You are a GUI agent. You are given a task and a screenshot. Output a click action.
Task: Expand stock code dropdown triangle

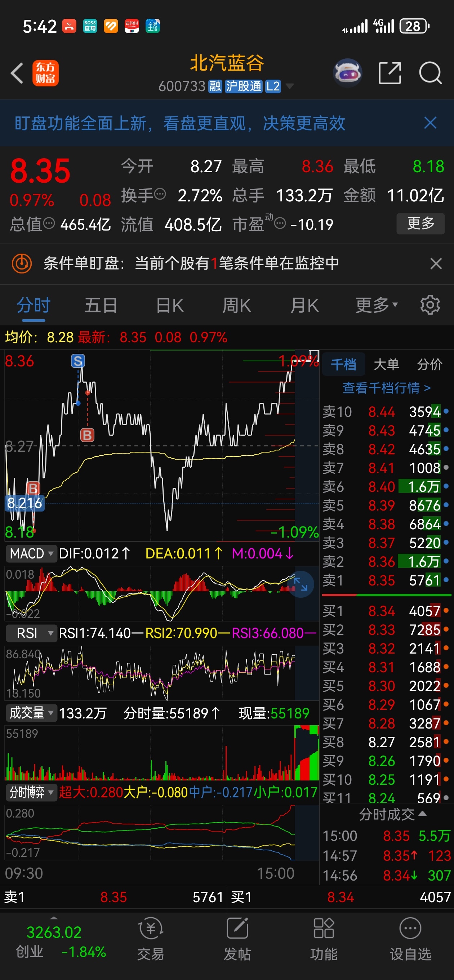[x=290, y=86]
